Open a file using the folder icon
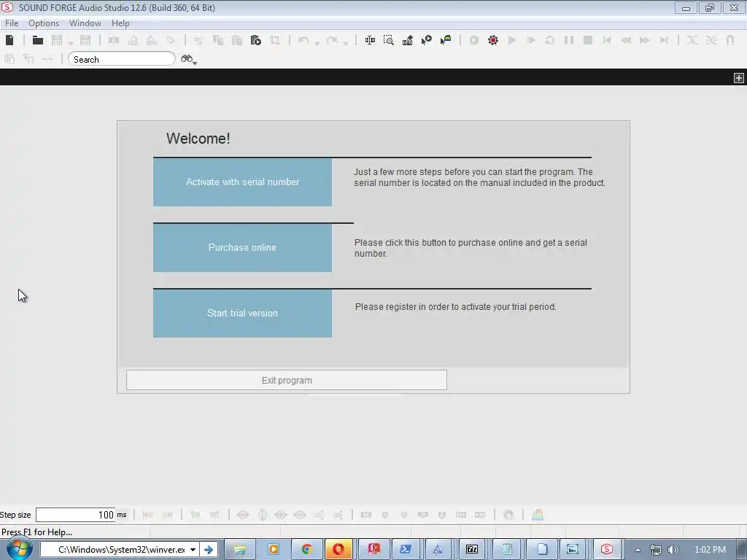 38,40
